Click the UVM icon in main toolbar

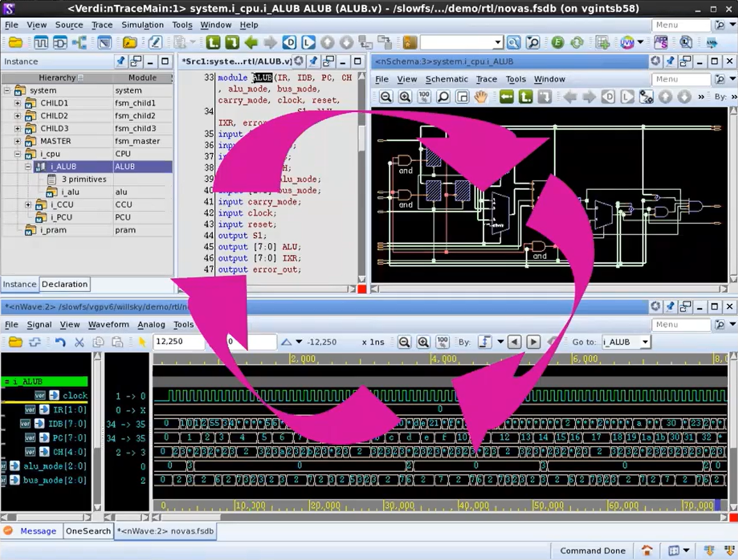[x=627, y=43]
